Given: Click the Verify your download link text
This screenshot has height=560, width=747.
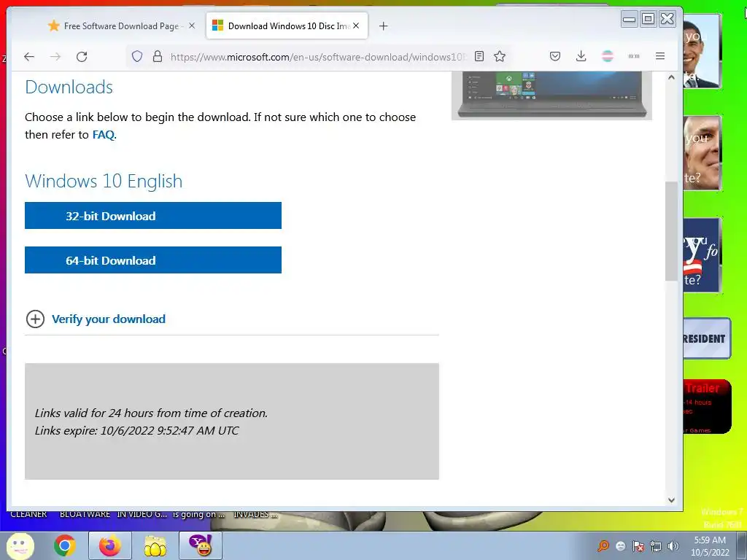Looking at the screenshot, I should 109,319.
